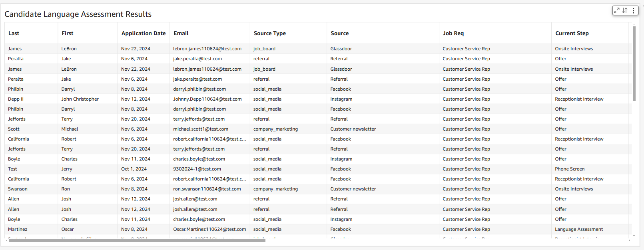
Task: Click the 'Oct 1, 2024' application date
Action: [134, 169]
